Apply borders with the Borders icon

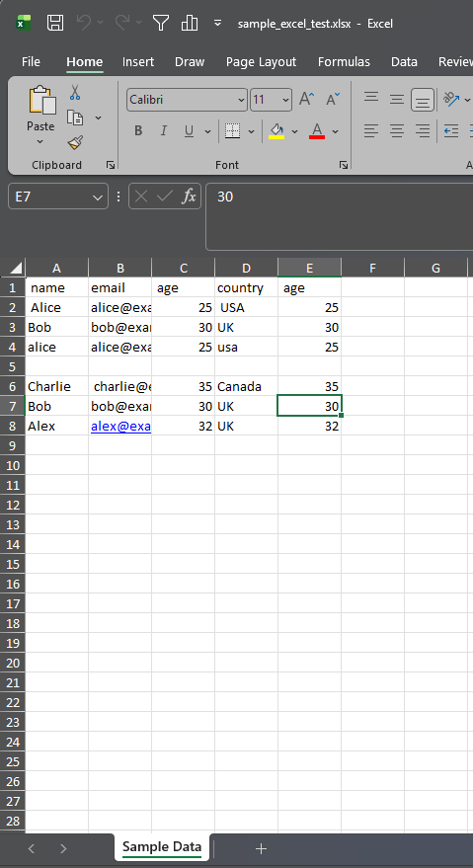tap(233, 130)
